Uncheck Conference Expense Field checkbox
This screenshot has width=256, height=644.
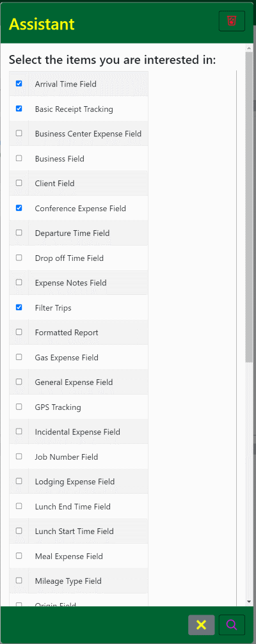click(x=19, y=208)
